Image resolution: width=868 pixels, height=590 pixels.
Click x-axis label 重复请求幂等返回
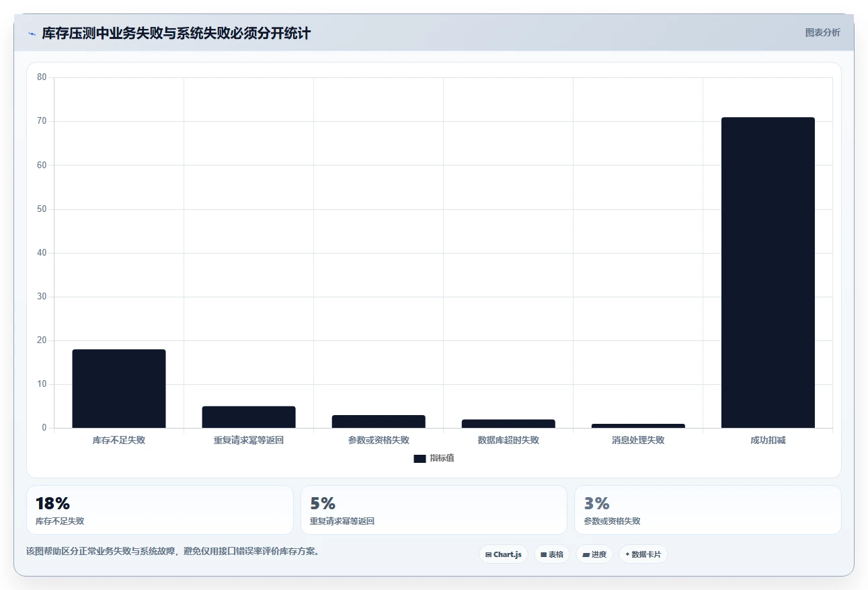pos(249,441)
